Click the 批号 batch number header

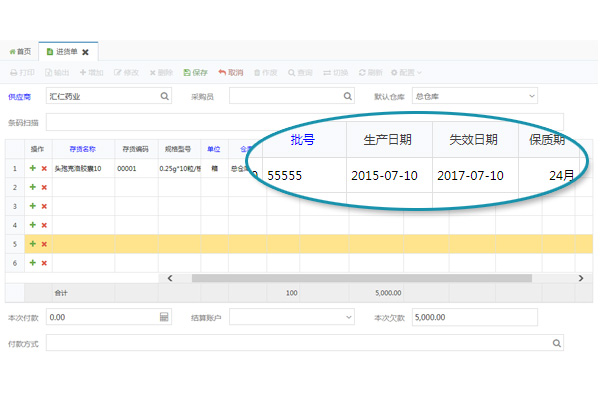303,140
